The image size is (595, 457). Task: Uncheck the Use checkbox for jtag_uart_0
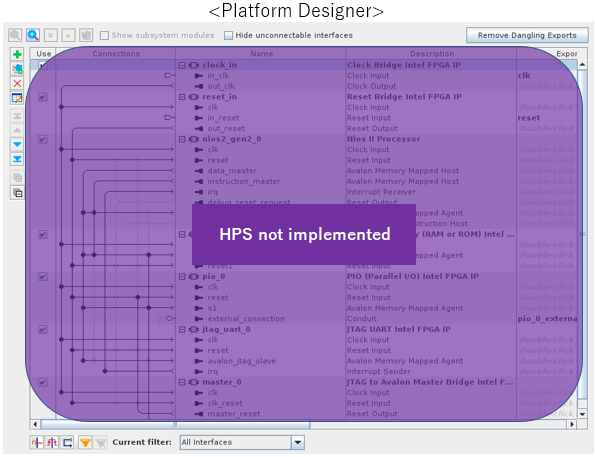click(43, 329)
